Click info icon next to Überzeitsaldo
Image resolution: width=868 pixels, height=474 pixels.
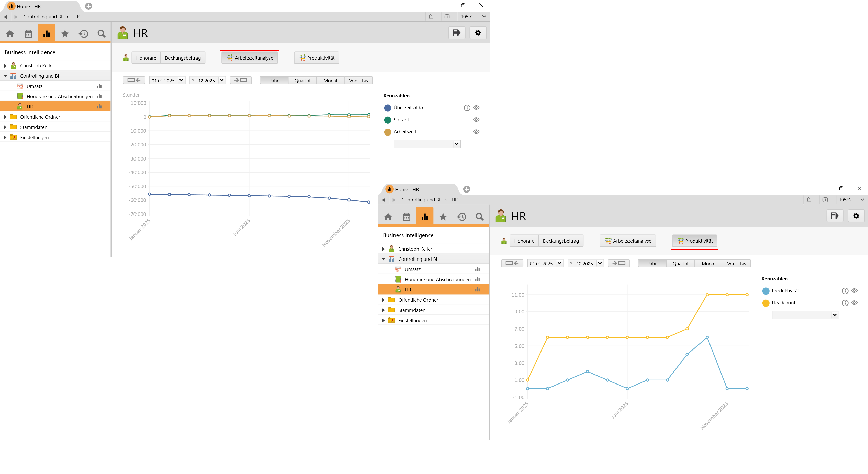point(467,108)
